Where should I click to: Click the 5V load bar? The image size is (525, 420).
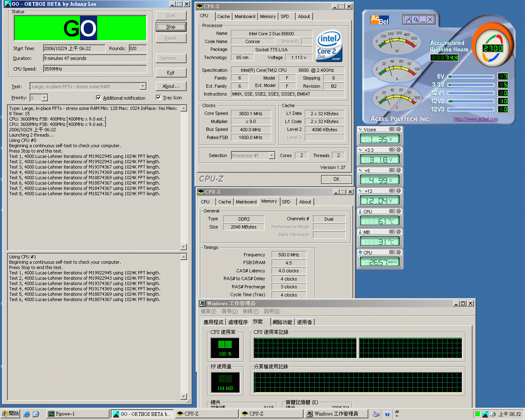point(471,77)
